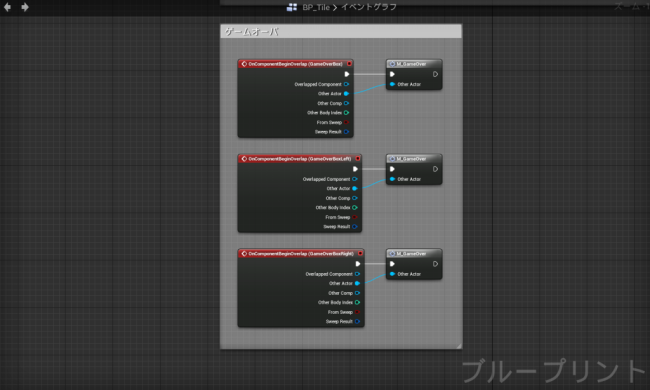Viewport: 650px width, 390px height.
Task: Click the blueprint graph icon beside BP_Tile
Action: pyautogui.click(x=292, y=7)
